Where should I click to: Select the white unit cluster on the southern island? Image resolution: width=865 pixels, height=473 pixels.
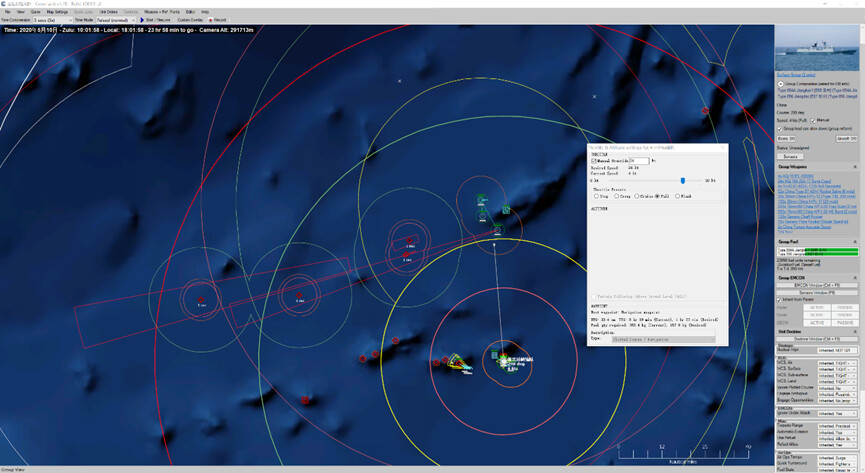505,360
